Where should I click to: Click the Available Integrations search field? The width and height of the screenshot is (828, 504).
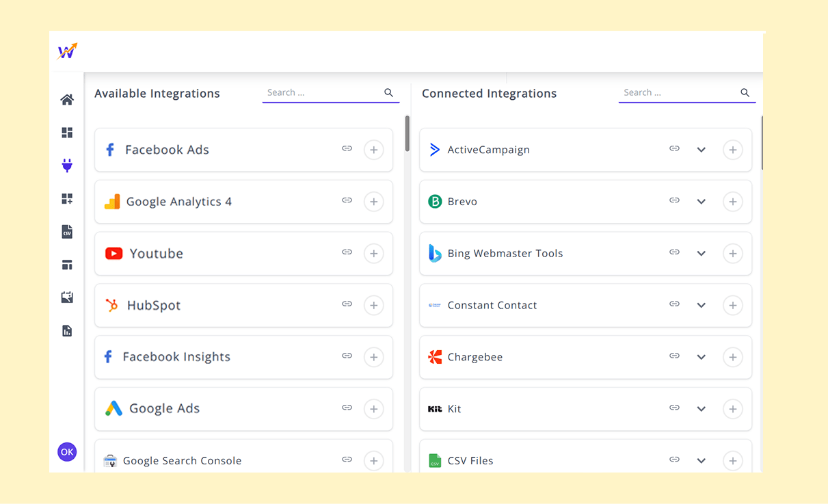(x=323, y=93)
